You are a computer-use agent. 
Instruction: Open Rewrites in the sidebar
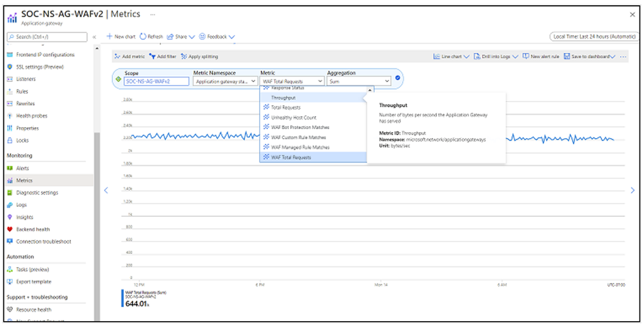26,104
